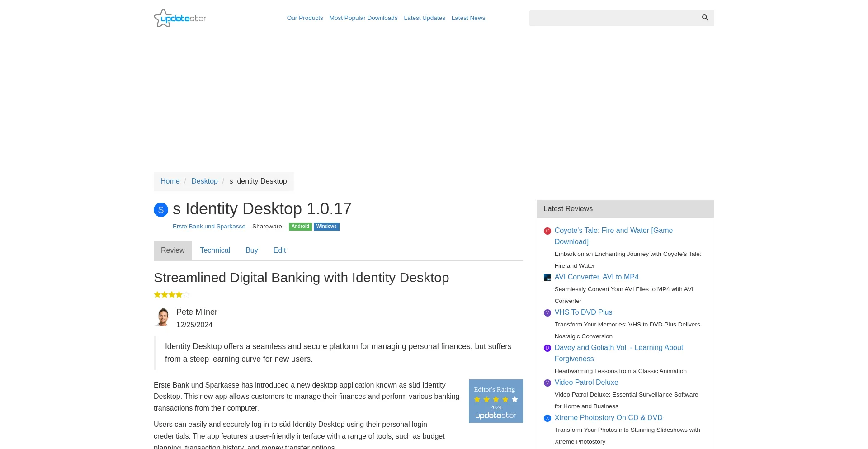Click 'Essential Surveillance Software' description
This screenshot has width=868, height=449.
coord(626,401)
